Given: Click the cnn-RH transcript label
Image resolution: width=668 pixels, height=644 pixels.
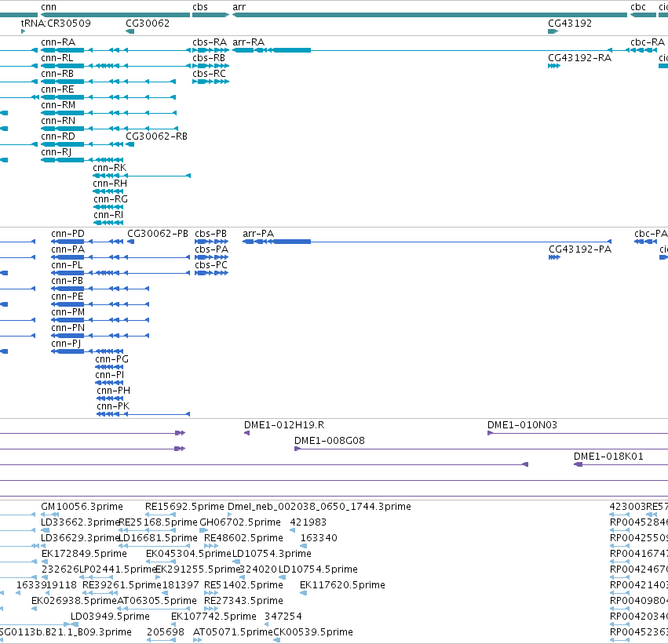Looking at the screenshot, I should tap(110, 184).
